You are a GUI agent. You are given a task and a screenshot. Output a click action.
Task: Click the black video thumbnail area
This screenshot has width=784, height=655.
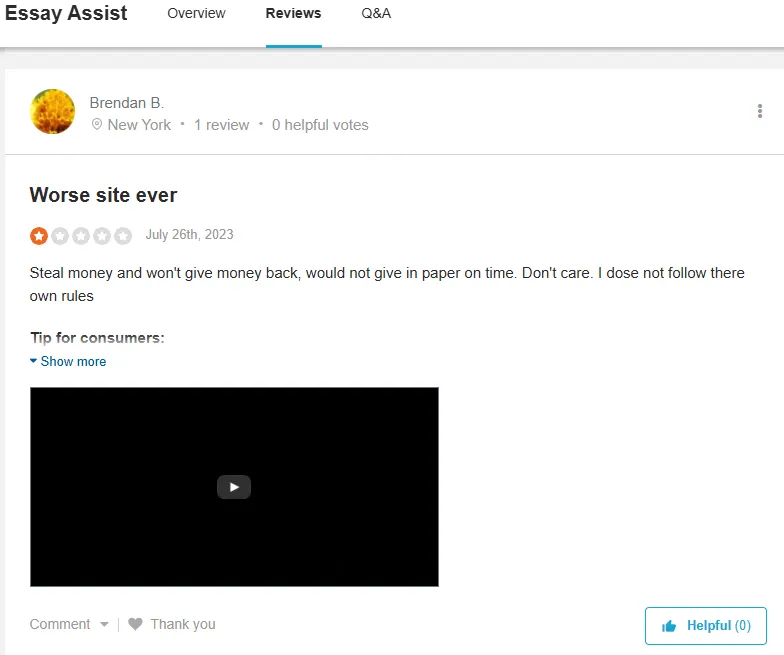tap(234, 486)
